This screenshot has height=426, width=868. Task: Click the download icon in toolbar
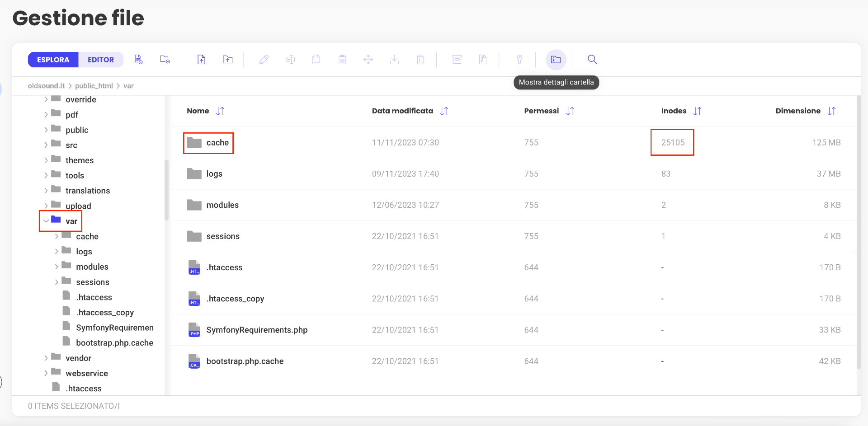[394, 59]
